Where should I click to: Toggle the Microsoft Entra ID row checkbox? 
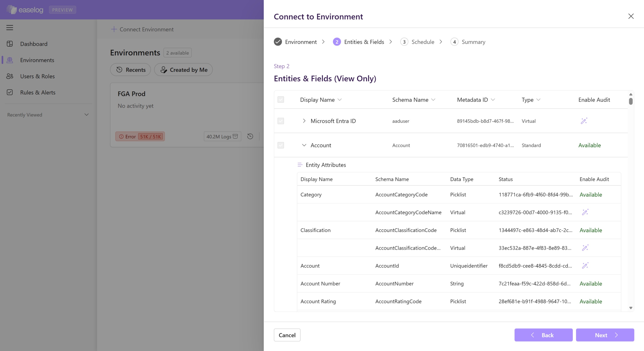pos(280,121)
